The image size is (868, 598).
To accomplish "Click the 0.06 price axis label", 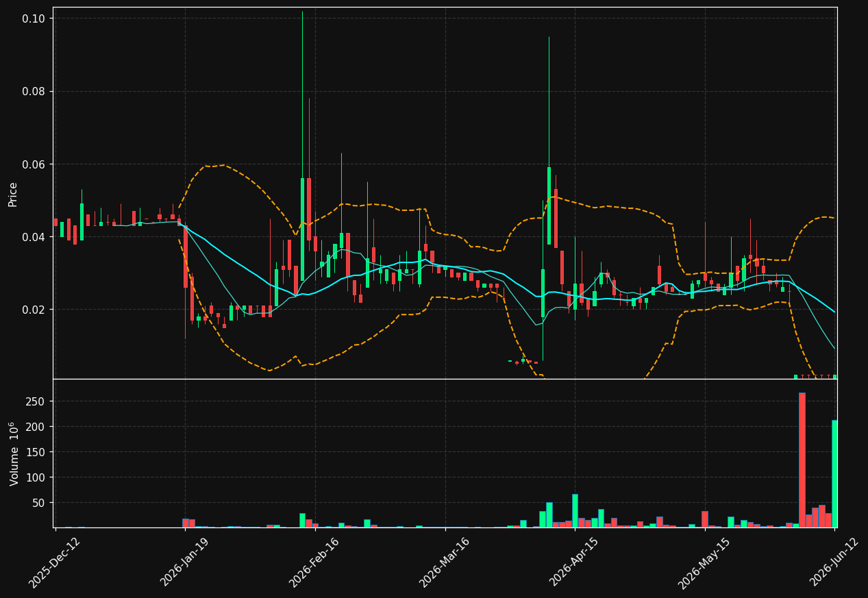I will (x=35, y=164).
